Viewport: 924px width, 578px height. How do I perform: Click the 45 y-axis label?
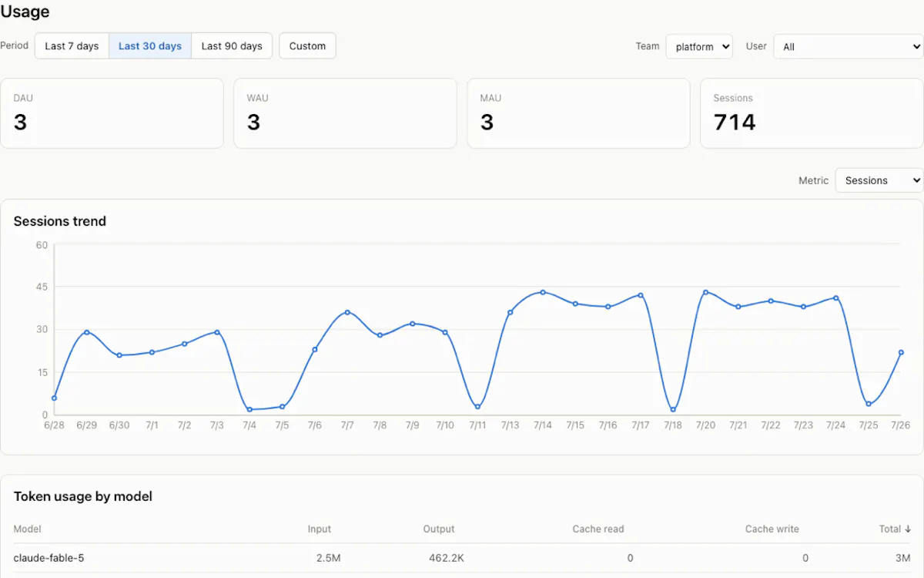point(42,287)
